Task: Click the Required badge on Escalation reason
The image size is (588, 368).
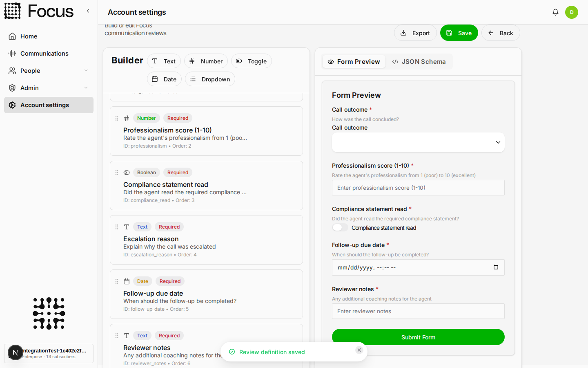Action: tap(169, 227)
